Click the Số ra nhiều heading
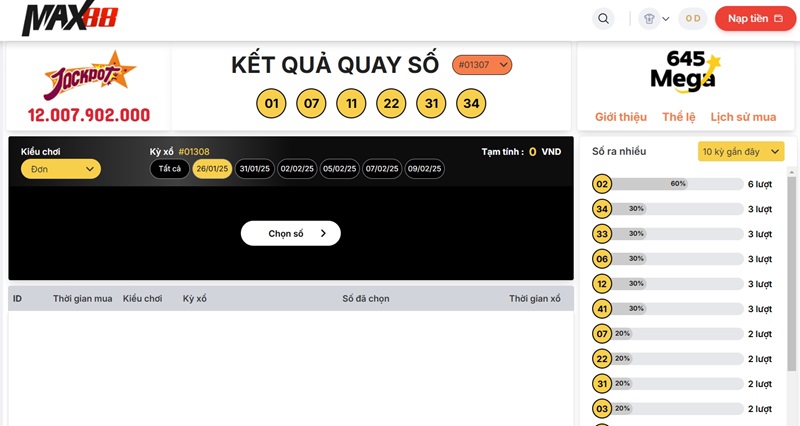The image size is (800, 426). [x=619, y=152]
